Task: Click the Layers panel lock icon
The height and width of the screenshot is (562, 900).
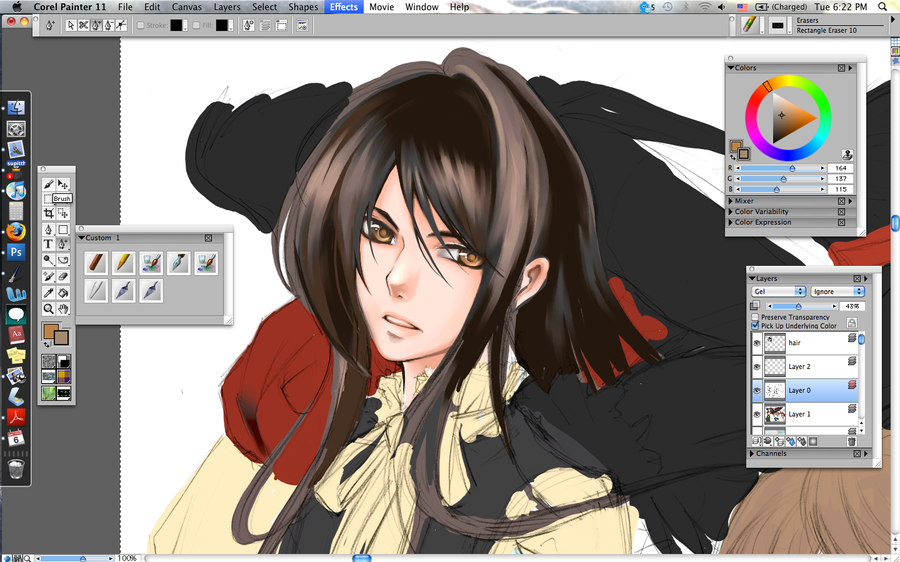Action: [852, 323]
